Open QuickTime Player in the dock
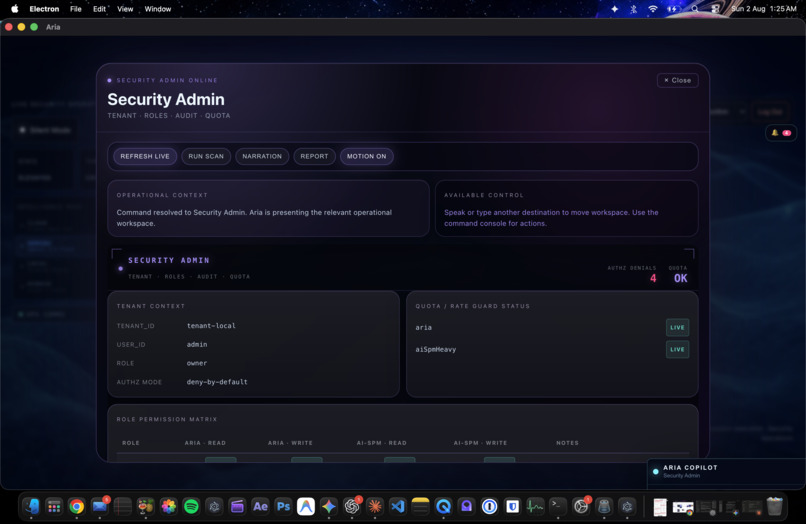 point(444,507)
